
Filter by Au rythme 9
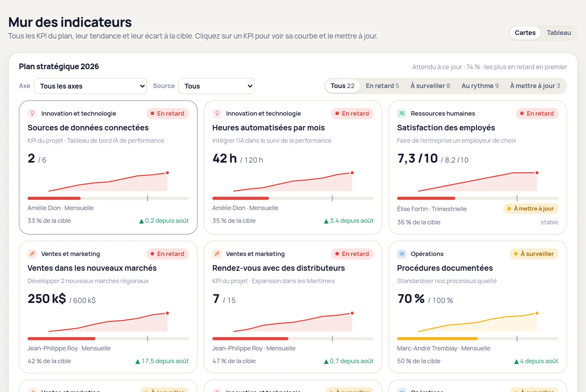[x=480, y=86]
